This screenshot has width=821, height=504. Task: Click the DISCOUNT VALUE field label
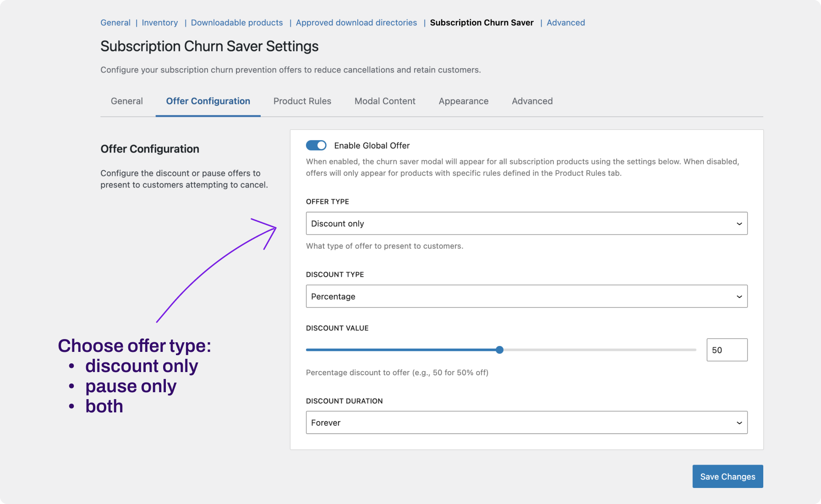tap(337, 328)
